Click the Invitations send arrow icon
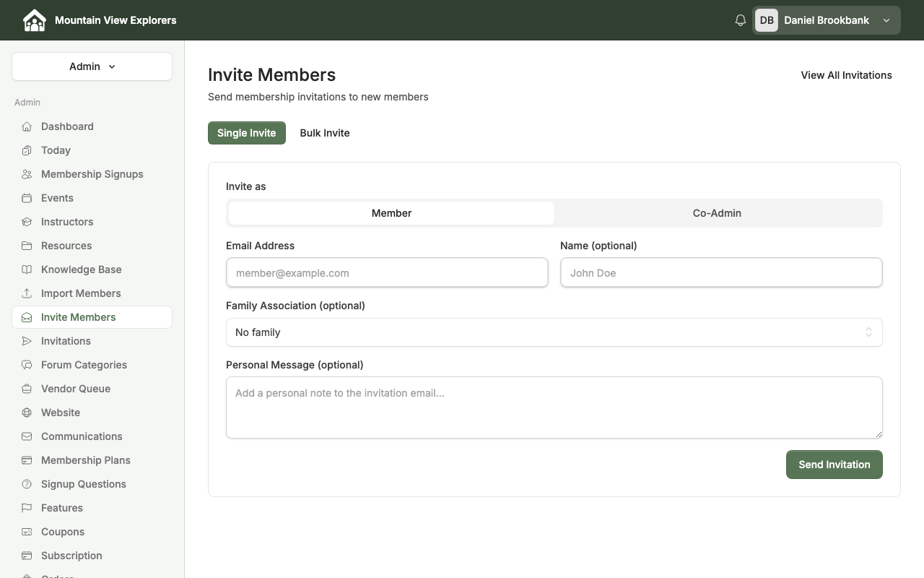 [x=27, y=341]
